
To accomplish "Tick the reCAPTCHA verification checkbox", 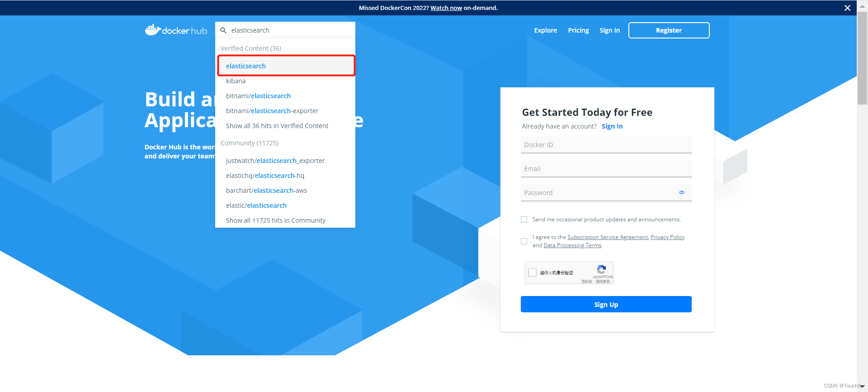I will tap(533, 272).
